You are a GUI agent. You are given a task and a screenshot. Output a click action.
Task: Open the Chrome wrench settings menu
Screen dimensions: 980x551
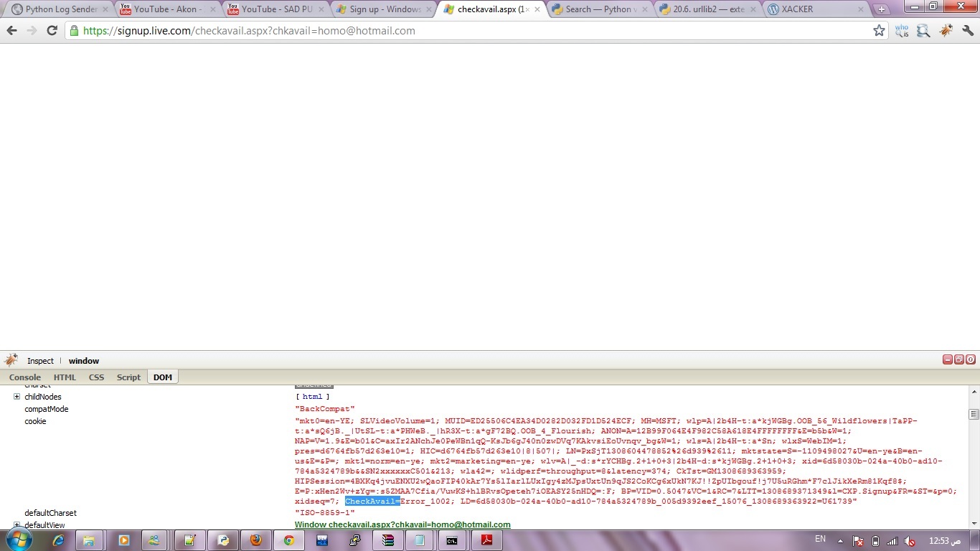pyautogui.click(x=968, y=31)
